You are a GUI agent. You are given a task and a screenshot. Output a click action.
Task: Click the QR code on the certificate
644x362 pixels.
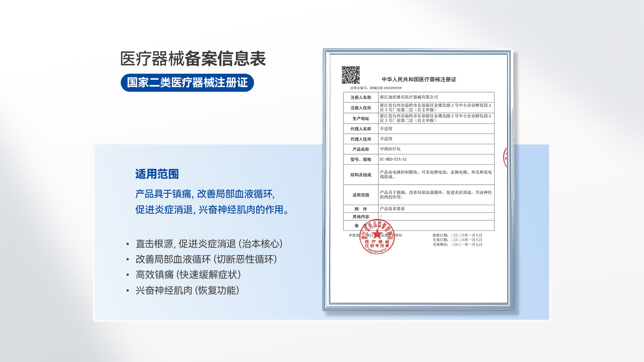351,75
